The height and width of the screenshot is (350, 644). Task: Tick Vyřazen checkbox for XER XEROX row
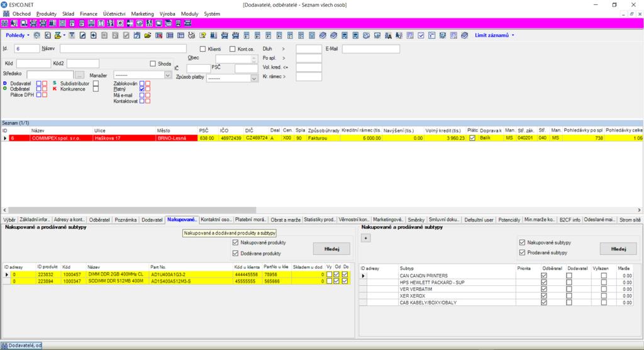[x=604, y=296]
